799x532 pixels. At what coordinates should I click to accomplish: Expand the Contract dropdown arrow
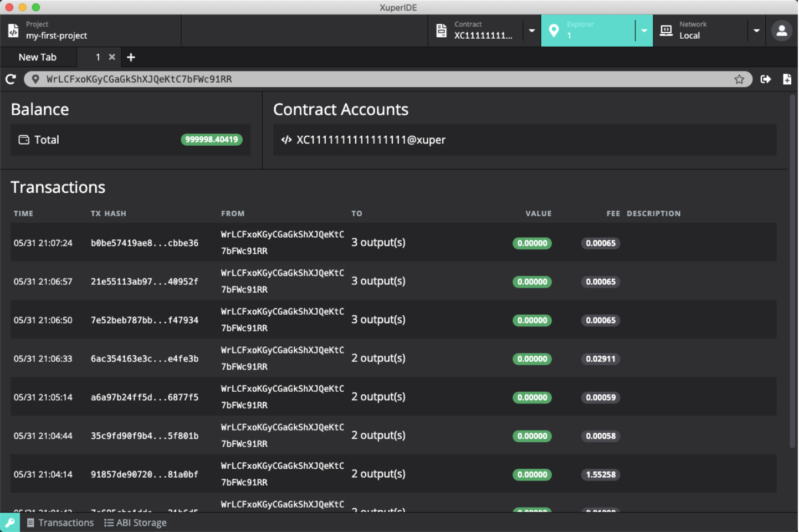(532, 30)
